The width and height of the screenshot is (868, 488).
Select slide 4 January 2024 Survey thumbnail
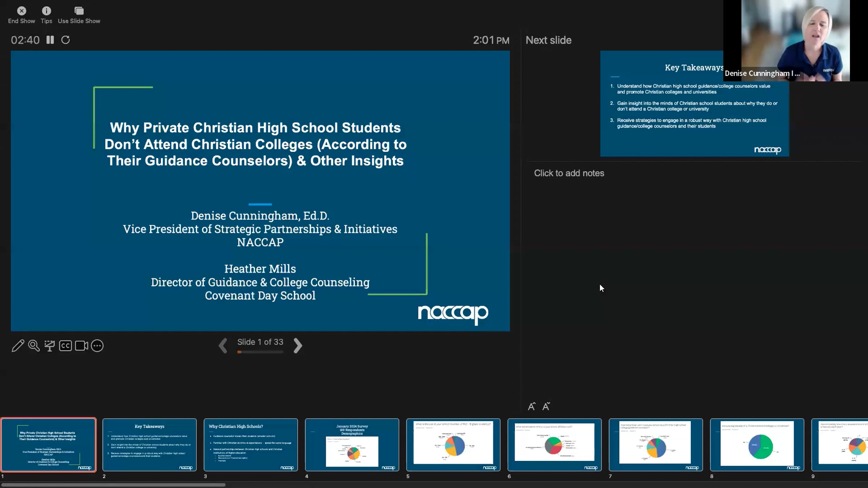[x=352, y=445]
